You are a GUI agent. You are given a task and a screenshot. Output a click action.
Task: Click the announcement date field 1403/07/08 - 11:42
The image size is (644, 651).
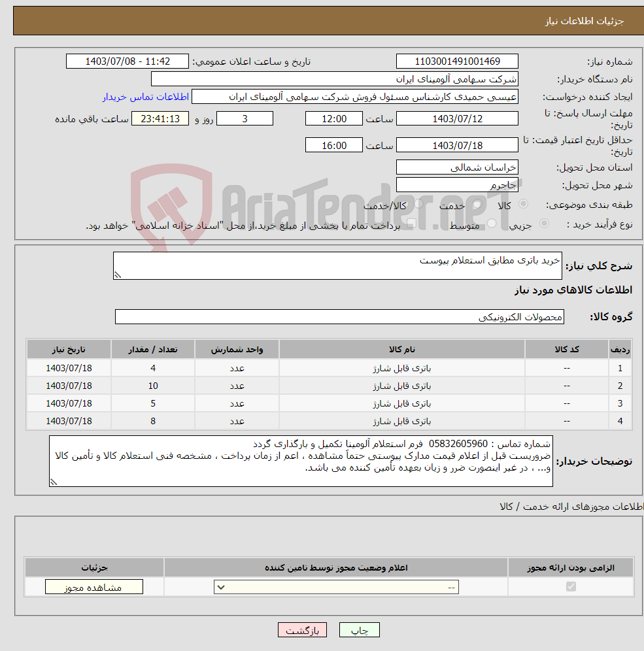click(x=127, y=61)
